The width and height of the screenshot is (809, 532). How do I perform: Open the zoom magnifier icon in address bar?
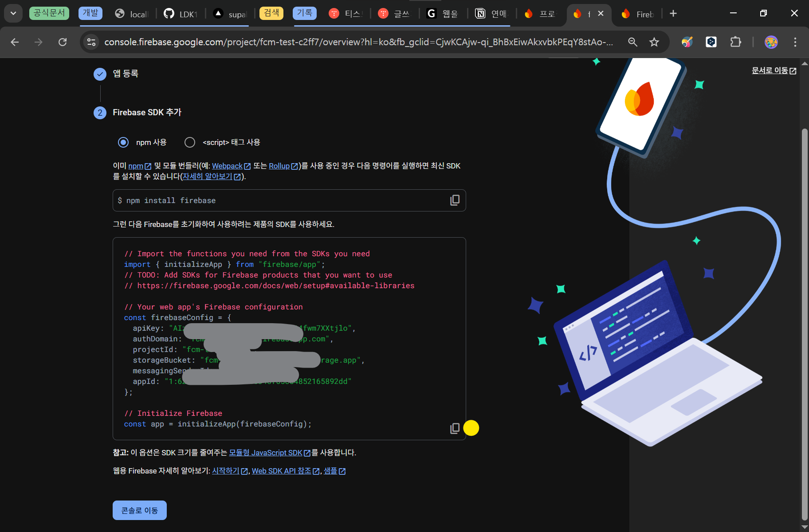click(x=633, y=42)
